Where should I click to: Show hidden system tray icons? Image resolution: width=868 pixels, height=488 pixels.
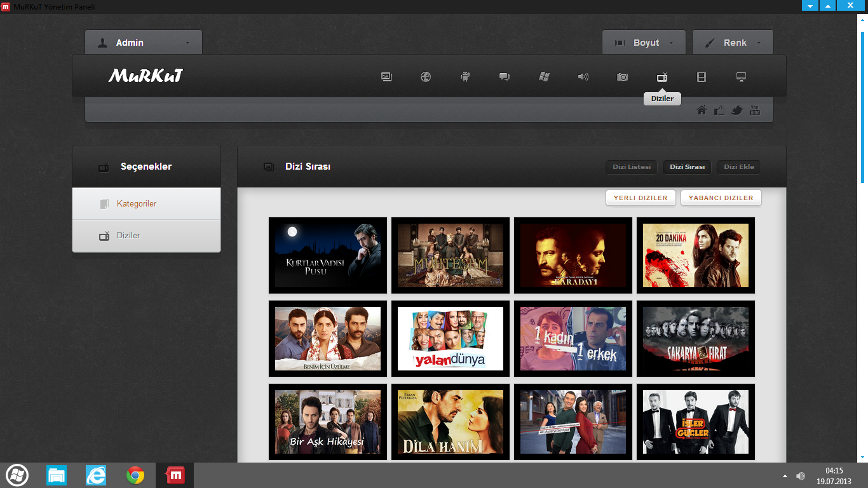coord(785,476)
